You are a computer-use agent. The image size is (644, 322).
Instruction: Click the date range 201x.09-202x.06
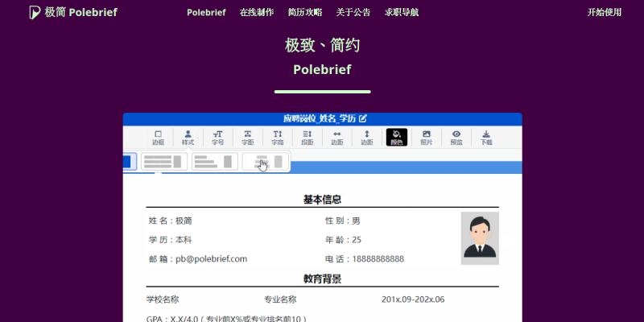[x=413, y=299]
